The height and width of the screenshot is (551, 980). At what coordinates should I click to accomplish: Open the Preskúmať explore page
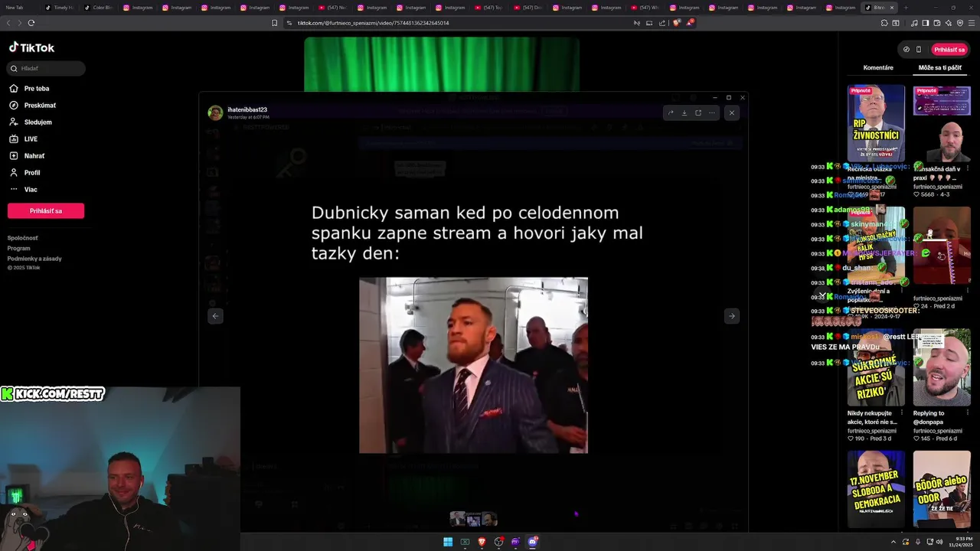32,106
